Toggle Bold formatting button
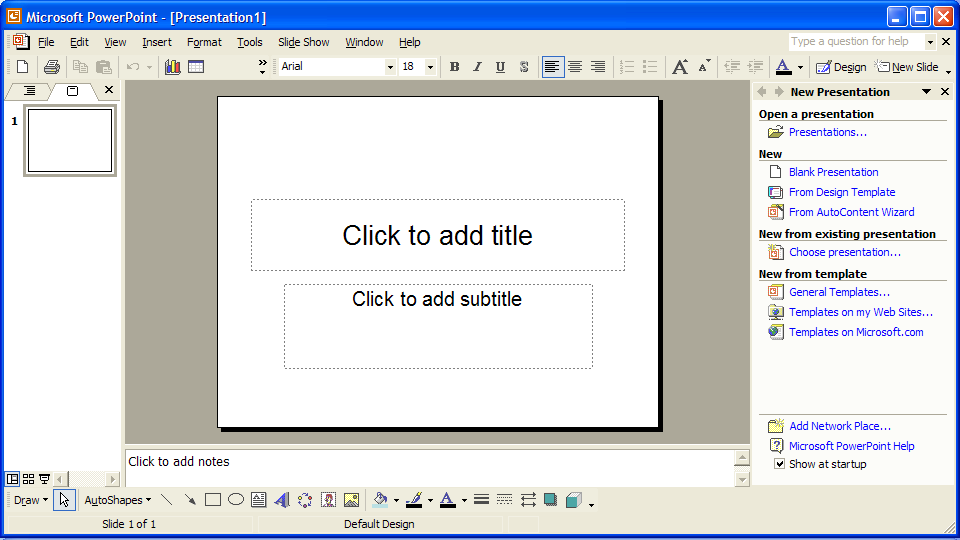The height and width of the screenshot is (540, 960). tap(454, 67)
